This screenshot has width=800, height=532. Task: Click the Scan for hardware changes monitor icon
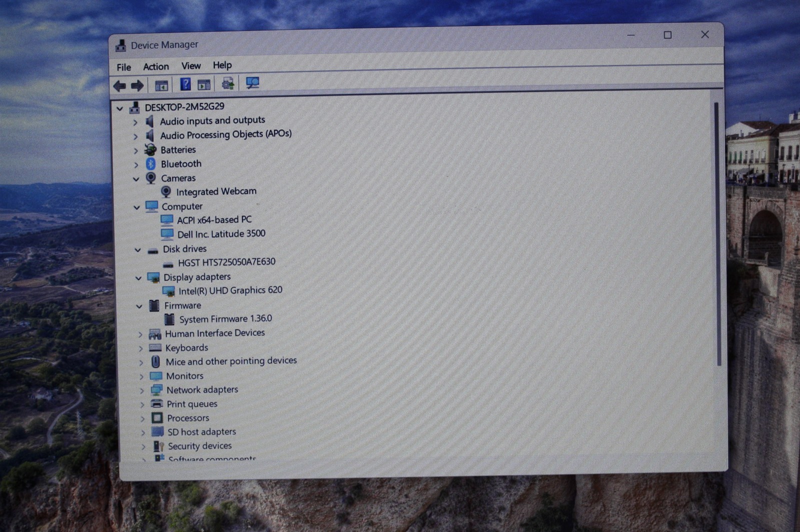coord(253,83)
